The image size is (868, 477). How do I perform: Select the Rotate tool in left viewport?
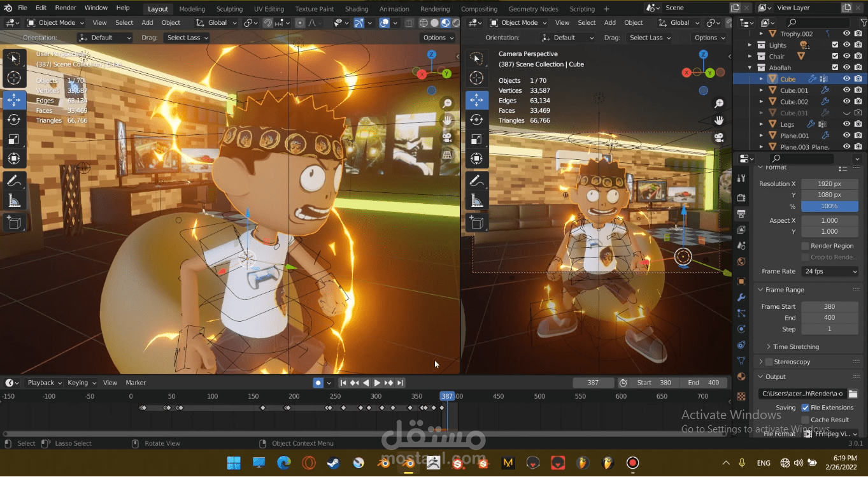click(x=13, y=120)
